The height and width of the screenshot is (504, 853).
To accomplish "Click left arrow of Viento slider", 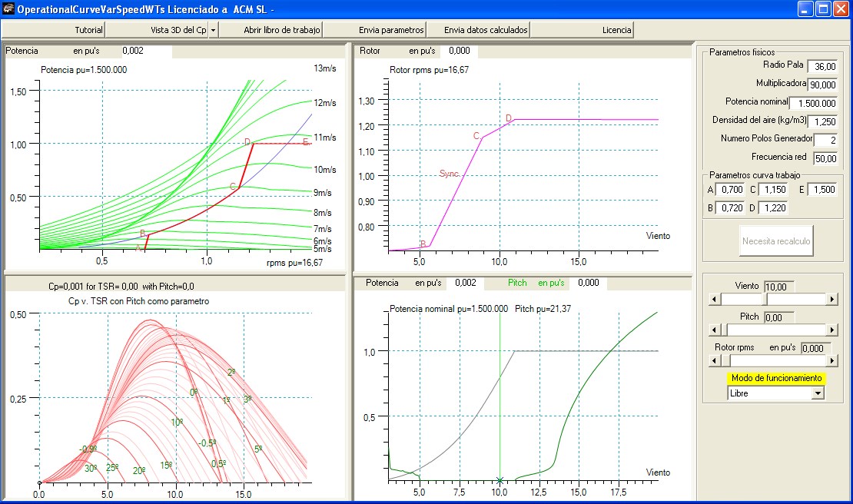I will [715, 299].
